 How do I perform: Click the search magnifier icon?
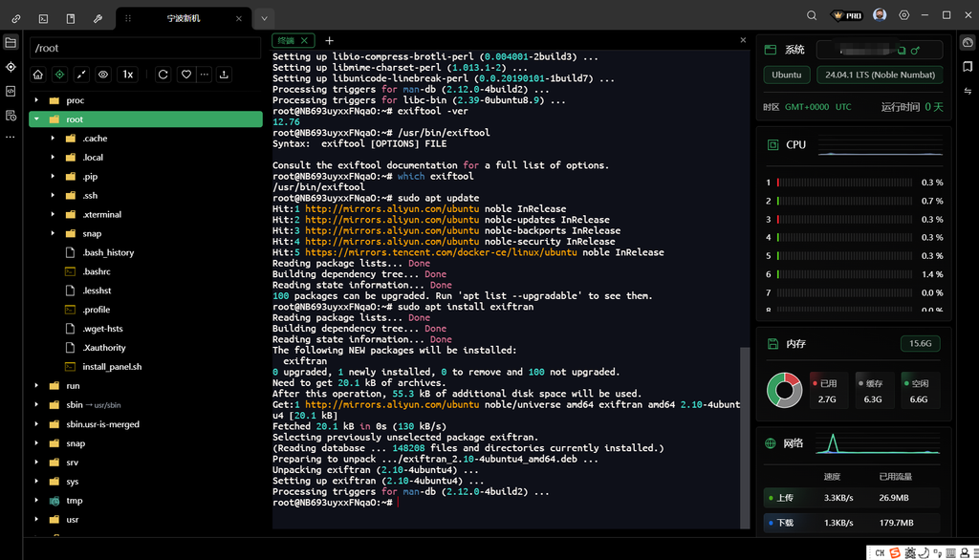(x=812, y=15)
